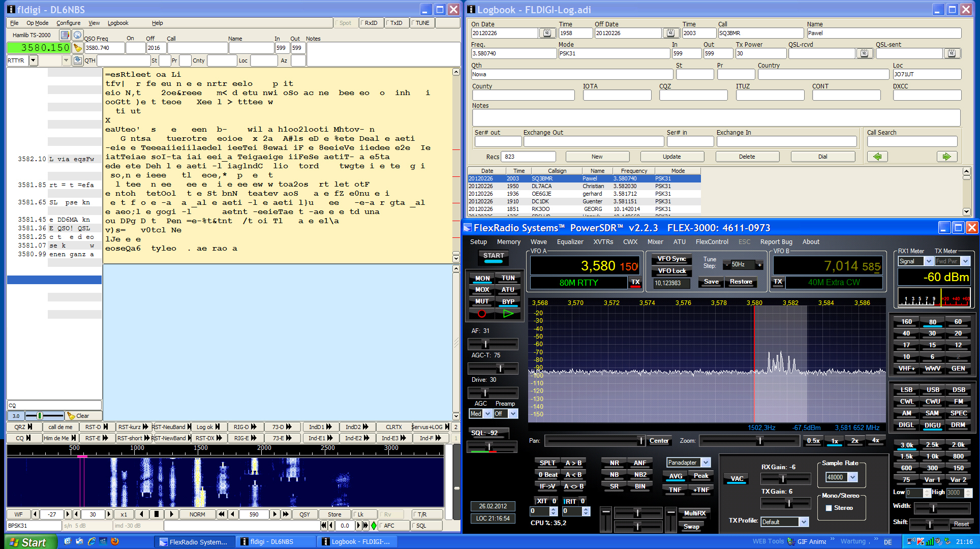The height and width of the screenshot is (549, 980).
Task: Adjust the AF volume slider
Action: tap(486, 344)
